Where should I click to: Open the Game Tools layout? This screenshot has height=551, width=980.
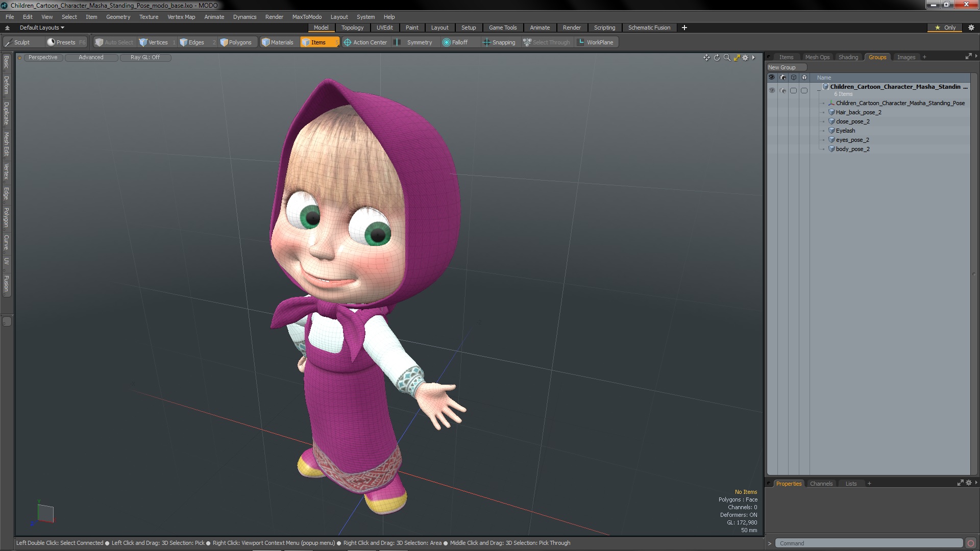coord(503,28)
